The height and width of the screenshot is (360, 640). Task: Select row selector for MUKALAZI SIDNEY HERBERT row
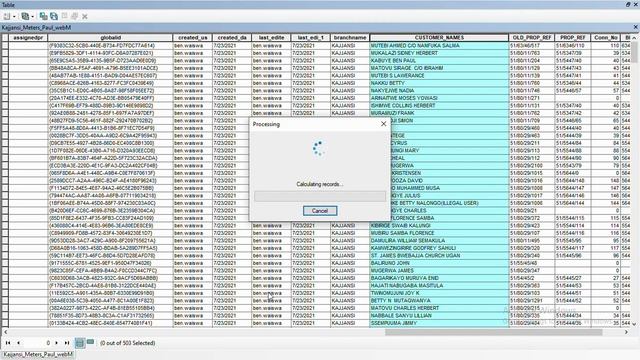(x=5, y=53)
